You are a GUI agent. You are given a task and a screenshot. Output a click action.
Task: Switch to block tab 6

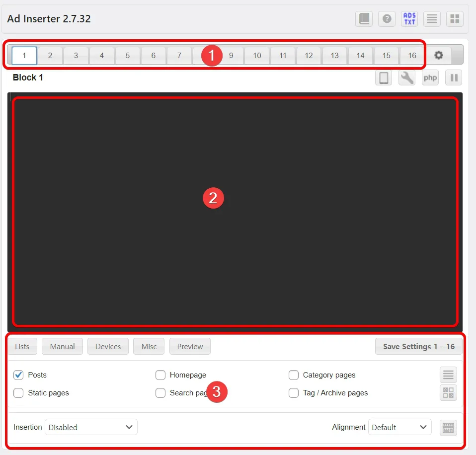click(x=154, y=56)
